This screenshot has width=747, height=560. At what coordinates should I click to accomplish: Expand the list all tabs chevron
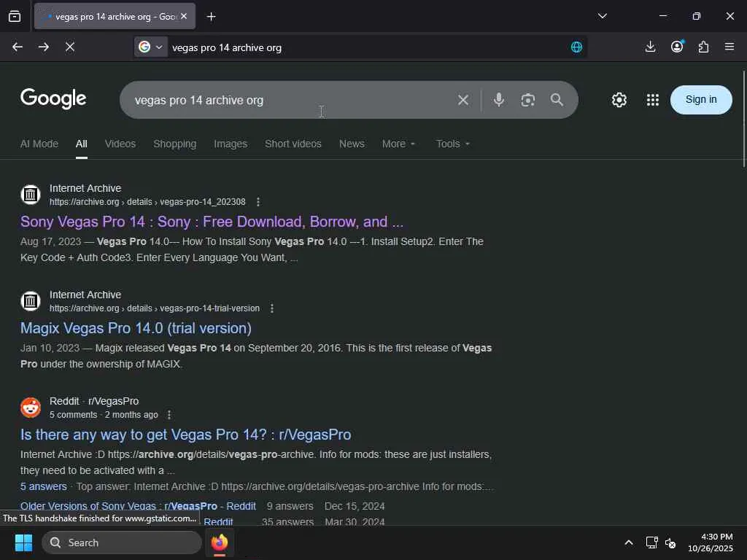pyautogui.click(x=602, y=16)
